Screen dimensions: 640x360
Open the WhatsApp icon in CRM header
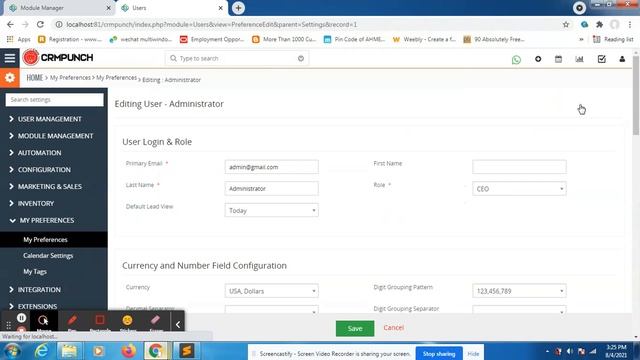516,60
